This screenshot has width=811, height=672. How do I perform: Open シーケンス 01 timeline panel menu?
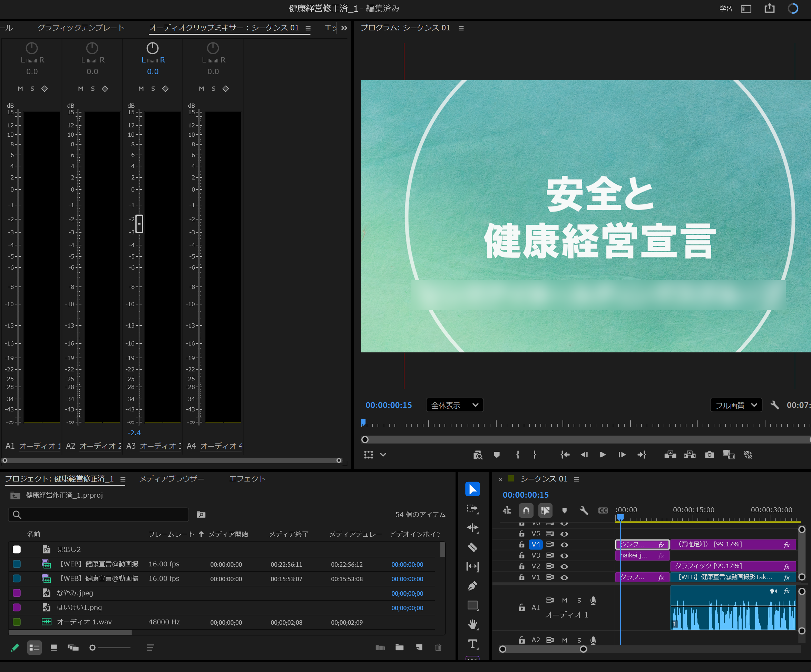(x=576, y=479)
